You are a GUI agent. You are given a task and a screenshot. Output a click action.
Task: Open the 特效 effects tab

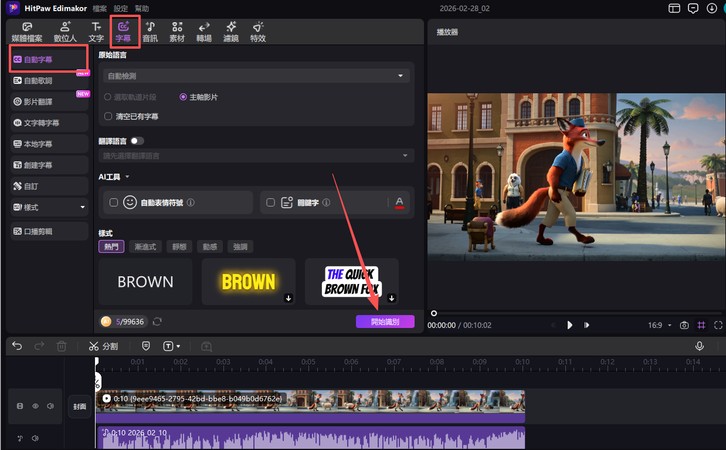click(258, 32)
